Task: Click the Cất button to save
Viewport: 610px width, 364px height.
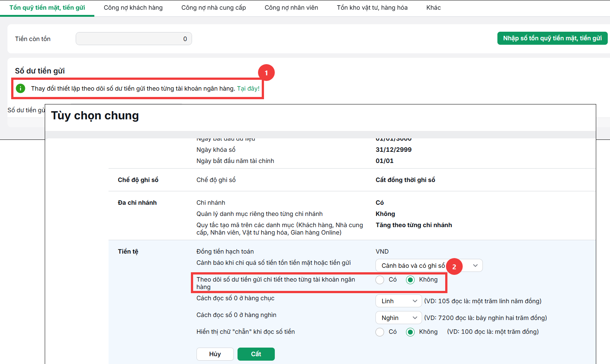Action: 256,354
